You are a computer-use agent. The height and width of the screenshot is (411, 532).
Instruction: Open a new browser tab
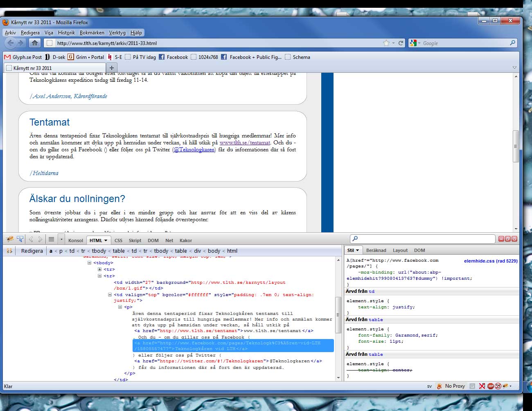pos(112,67)
